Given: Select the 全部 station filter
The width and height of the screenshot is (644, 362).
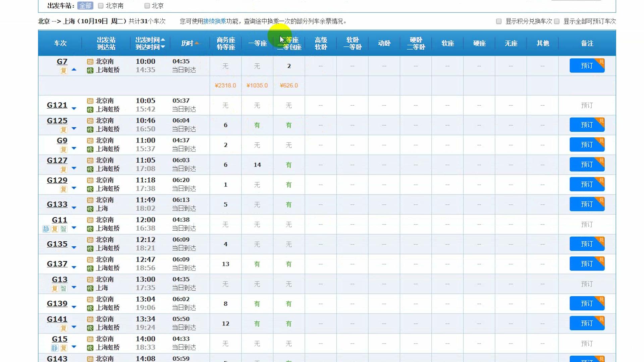Looking at the screenshot, I should click(x=85, y=5).
